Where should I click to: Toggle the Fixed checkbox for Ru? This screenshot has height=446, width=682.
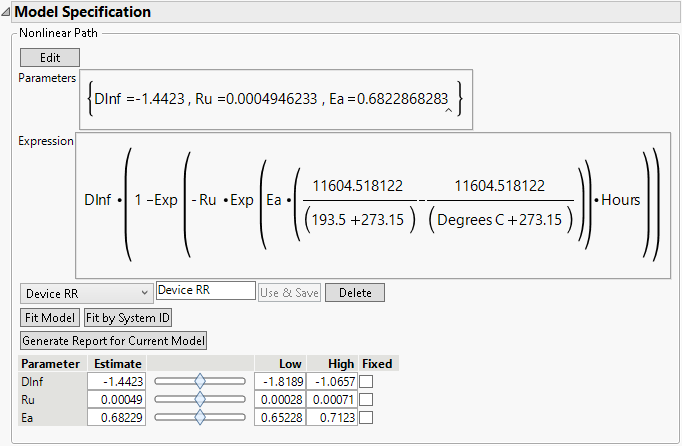[367, 399]
